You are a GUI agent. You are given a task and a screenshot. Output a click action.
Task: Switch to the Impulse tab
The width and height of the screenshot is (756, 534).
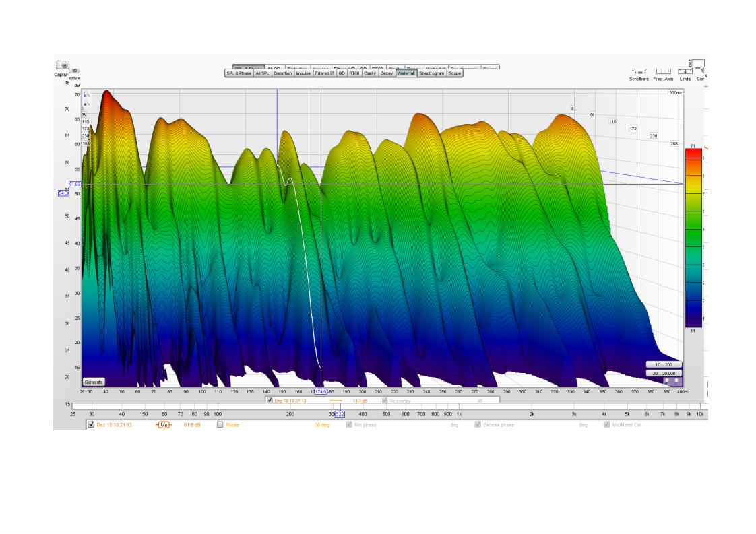click(x=303, y=73)
